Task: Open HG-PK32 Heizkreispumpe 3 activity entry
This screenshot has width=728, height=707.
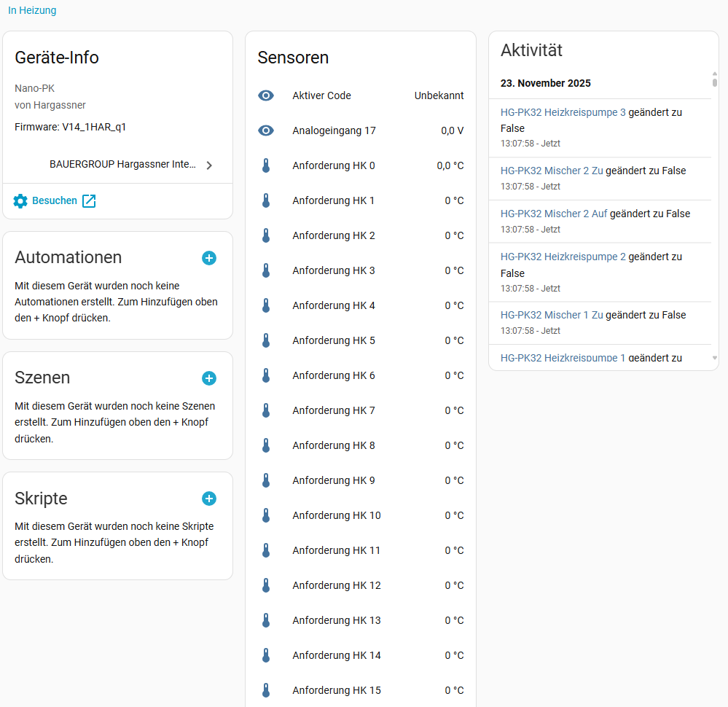Action: tap(563, 113)
